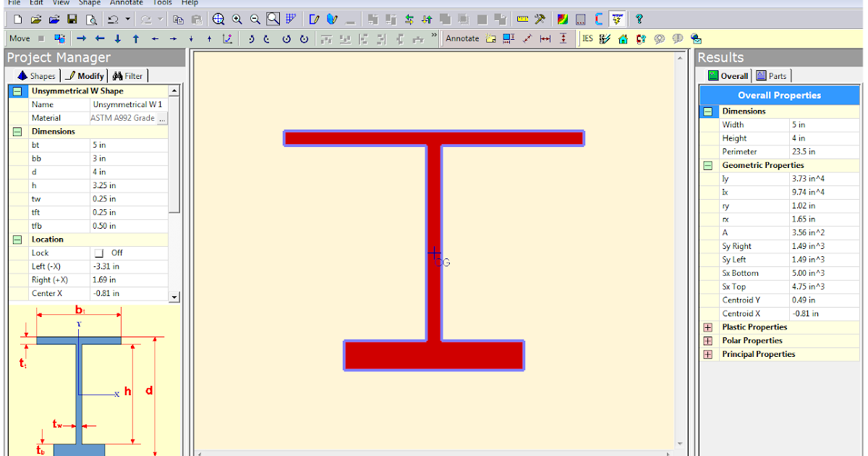The image size is (868, 456).
Task: Expand the Polar Properties section
Action: [707, 340]
